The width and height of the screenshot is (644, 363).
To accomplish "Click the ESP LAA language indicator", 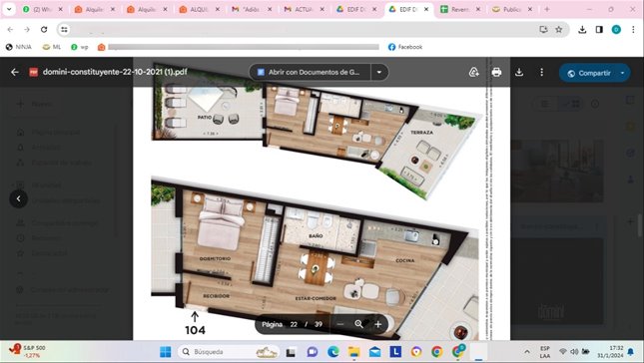I will [x=545, y=352].
